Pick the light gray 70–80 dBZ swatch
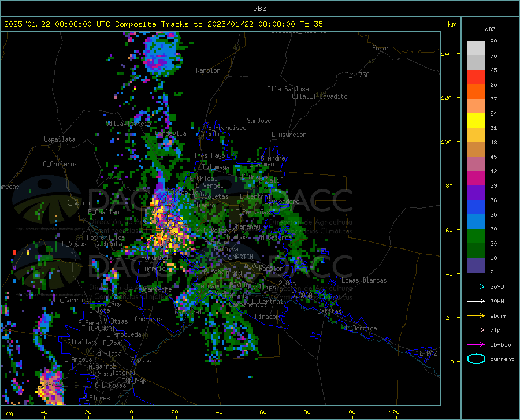520x420 pixels. [x=476, y=49]
